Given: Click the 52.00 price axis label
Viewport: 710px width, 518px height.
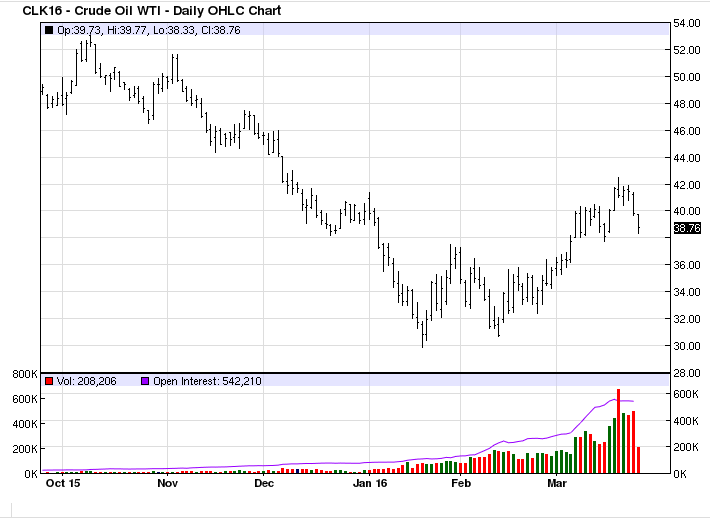Looking at the screenshot, I should coord(687,50).
